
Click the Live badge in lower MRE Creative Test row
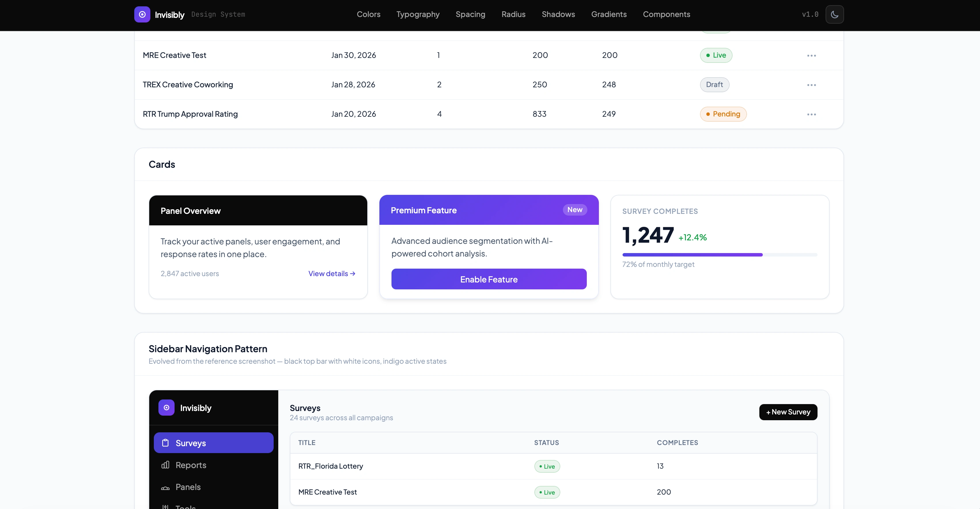pyautogui.click(x=547, y=492)
